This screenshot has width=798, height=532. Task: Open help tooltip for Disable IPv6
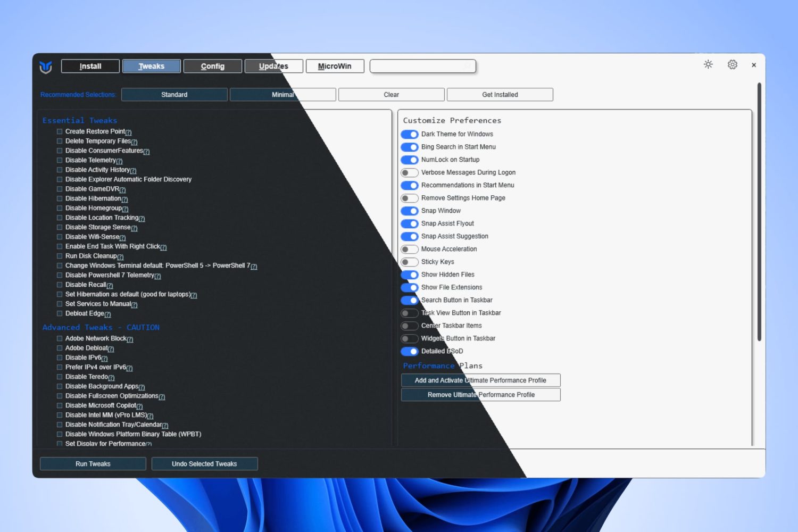tap(104, 359)
